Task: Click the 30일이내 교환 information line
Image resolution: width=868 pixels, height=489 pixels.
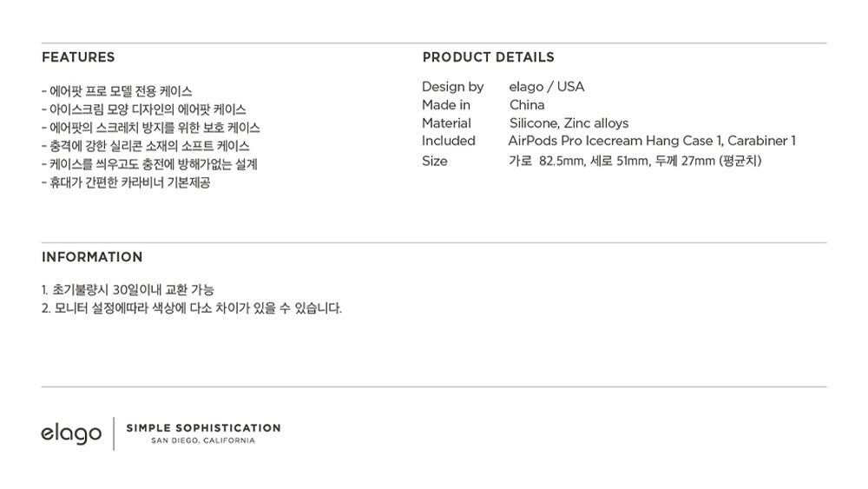Action: (x=128, y=289)
